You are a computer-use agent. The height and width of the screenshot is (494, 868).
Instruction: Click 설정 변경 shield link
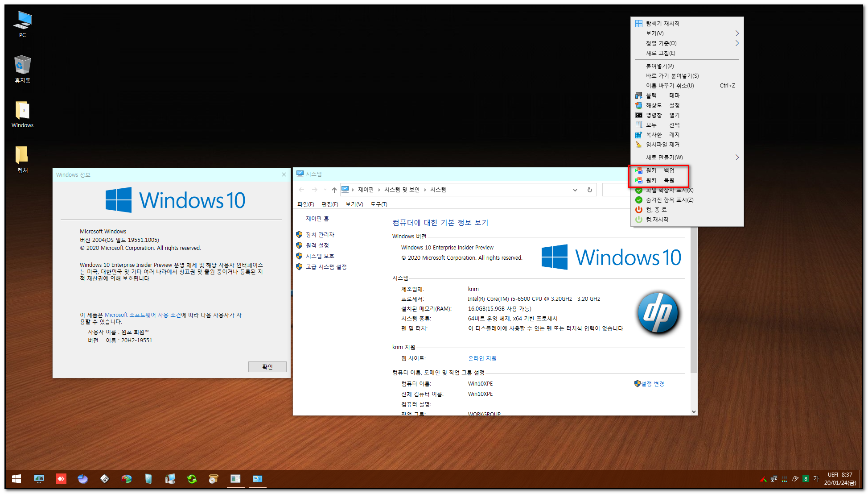point(650,384)
